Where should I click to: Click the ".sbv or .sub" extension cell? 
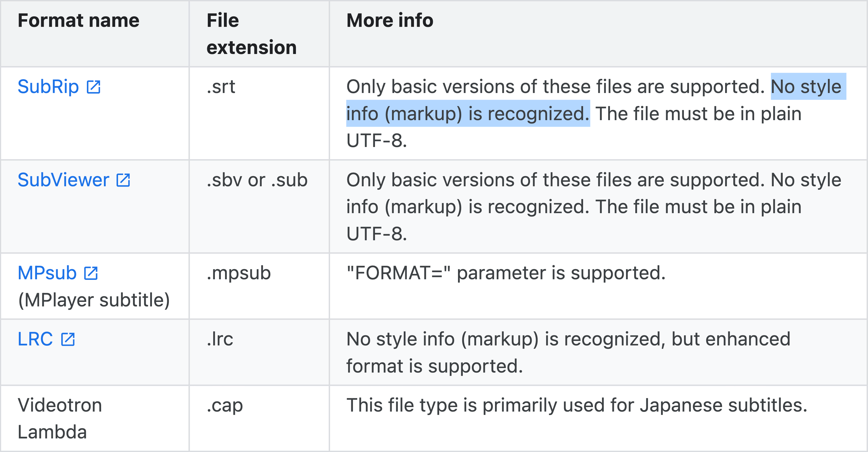click(x=257, y=180)
